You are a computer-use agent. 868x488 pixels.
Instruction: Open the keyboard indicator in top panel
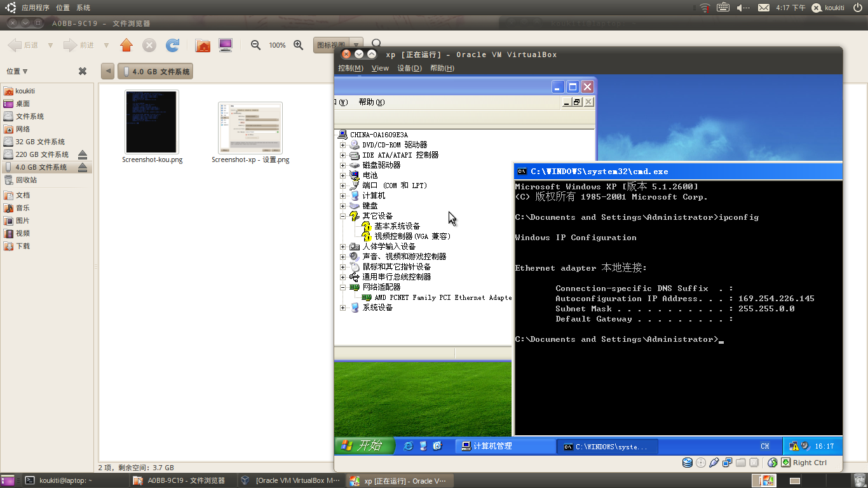[x=723, y=8]
